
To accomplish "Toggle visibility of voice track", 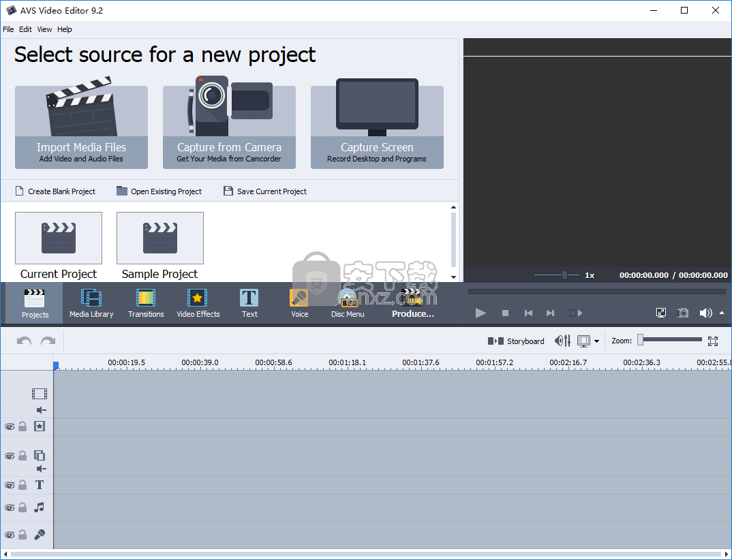I will click(x=10, y=535).
